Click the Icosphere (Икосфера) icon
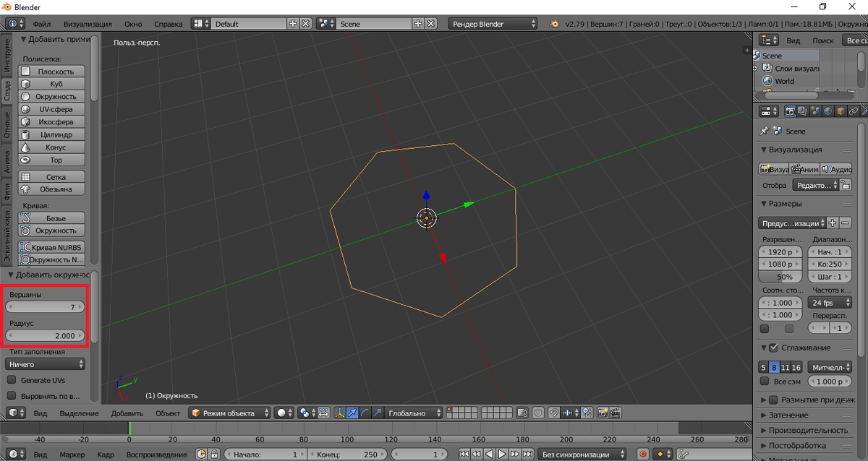 coord(25,122)
